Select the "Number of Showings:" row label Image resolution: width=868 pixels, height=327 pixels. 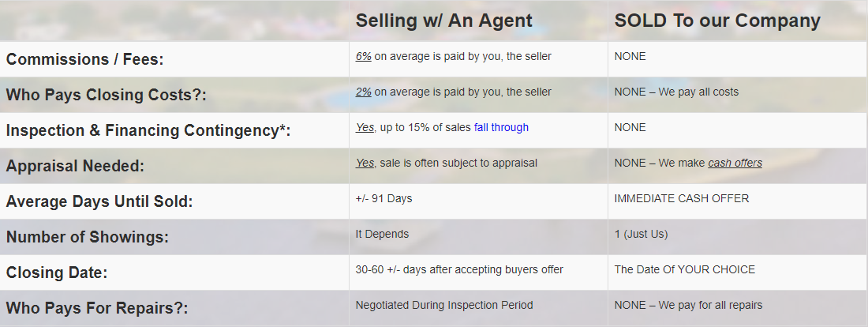[88, 237]
